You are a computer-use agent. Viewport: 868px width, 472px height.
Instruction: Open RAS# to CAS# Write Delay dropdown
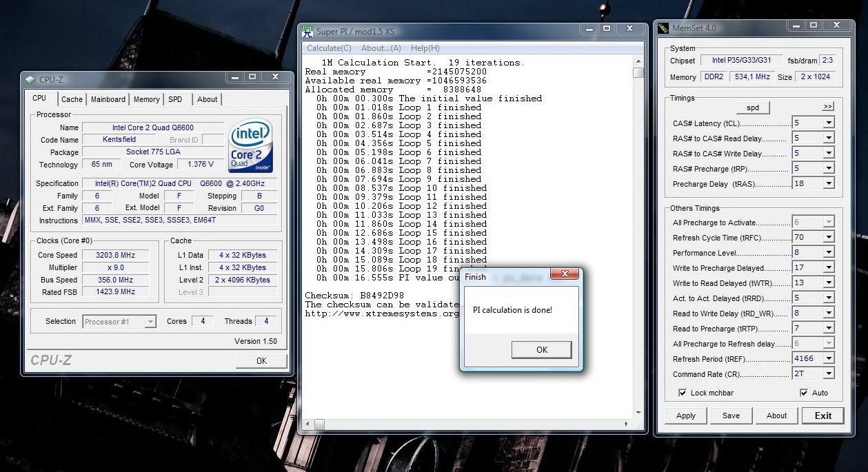click(829, 153)
